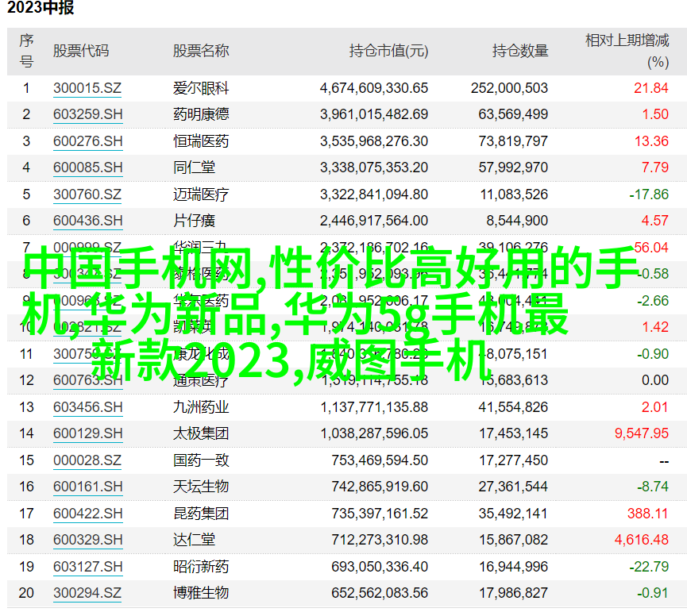Click the 股票代码 column header
The width and height of the screenshot is (687, 616).
pyautogui.click(x=81, y=51)
